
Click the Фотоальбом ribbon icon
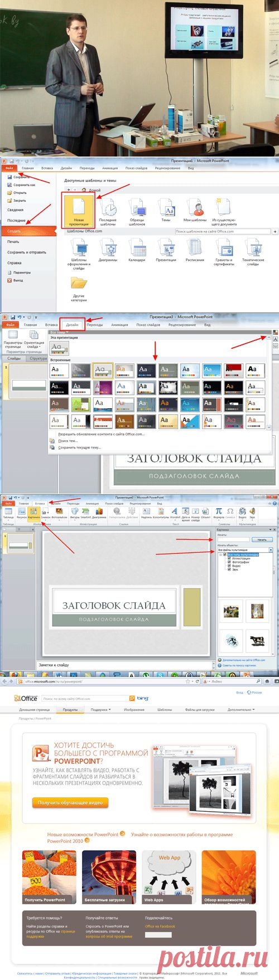[x=59, y=513]
